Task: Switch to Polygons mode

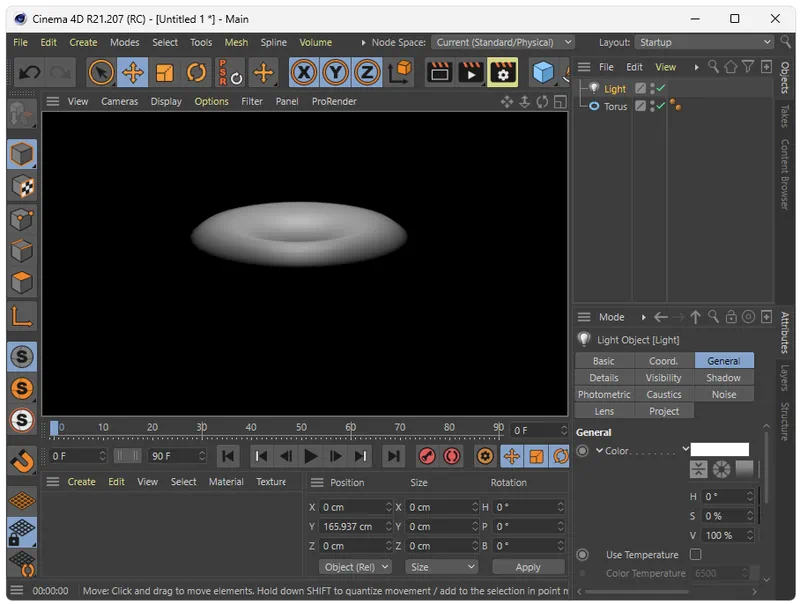Action: tap(21, 283)
